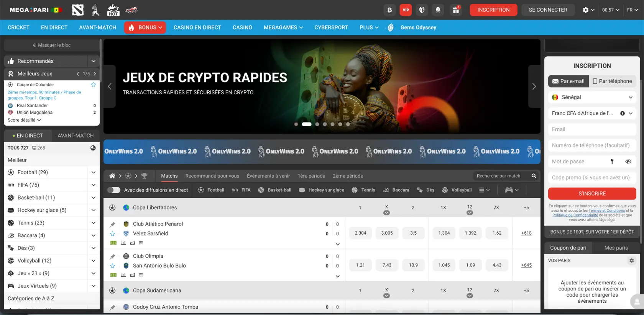Open CASINO EN DIRECT menu item
Screen dimensions: 644x315
197,28
